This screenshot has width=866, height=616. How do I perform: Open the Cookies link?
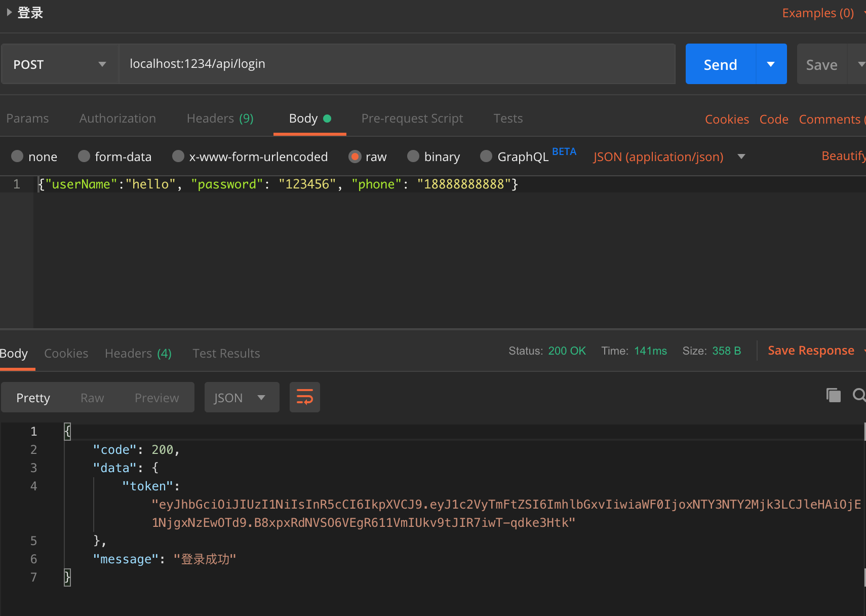coord(727,120)
